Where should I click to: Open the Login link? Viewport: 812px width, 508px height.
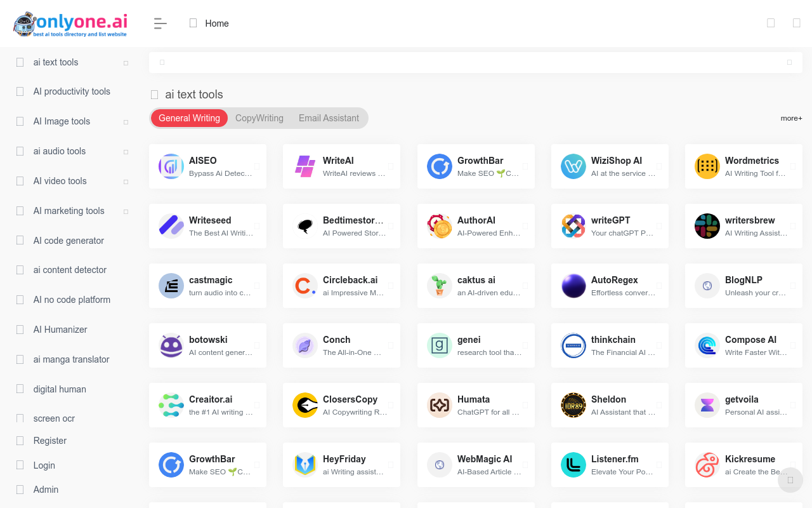44,465
